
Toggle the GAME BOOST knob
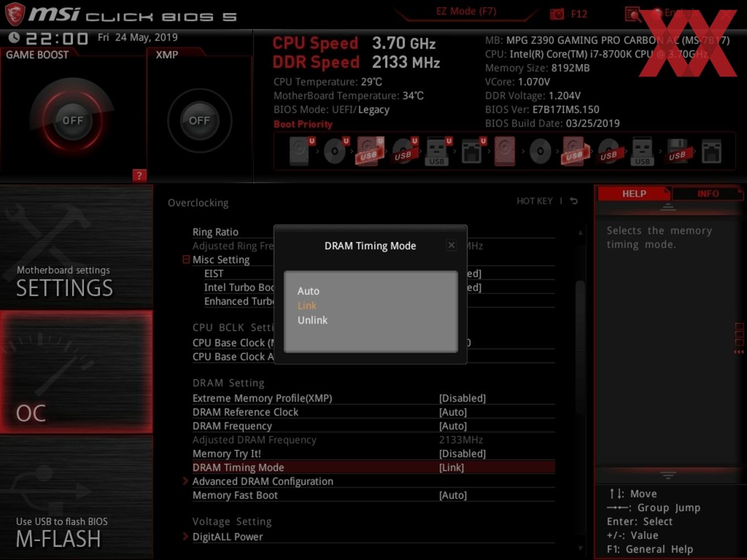(73, 120)
